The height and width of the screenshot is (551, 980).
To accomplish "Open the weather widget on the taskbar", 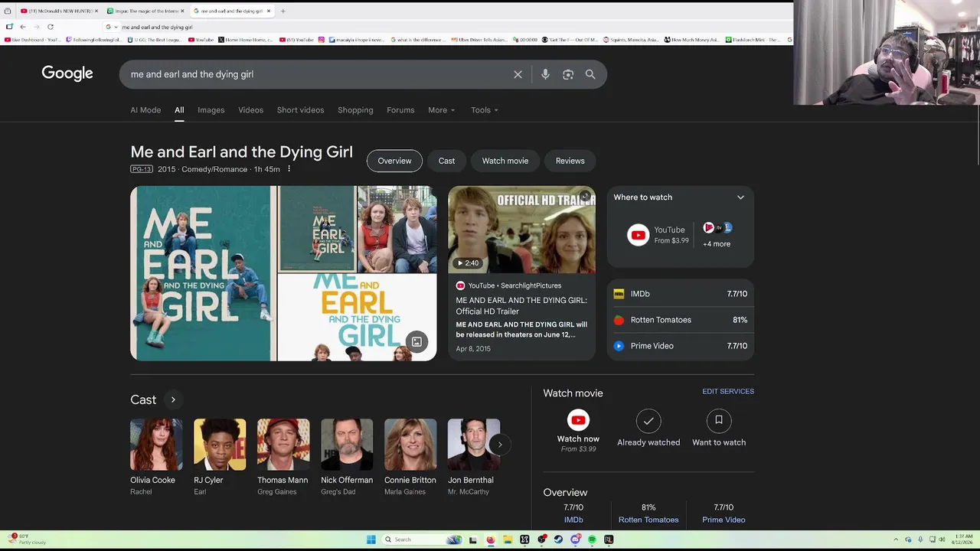I will [28, 540].
